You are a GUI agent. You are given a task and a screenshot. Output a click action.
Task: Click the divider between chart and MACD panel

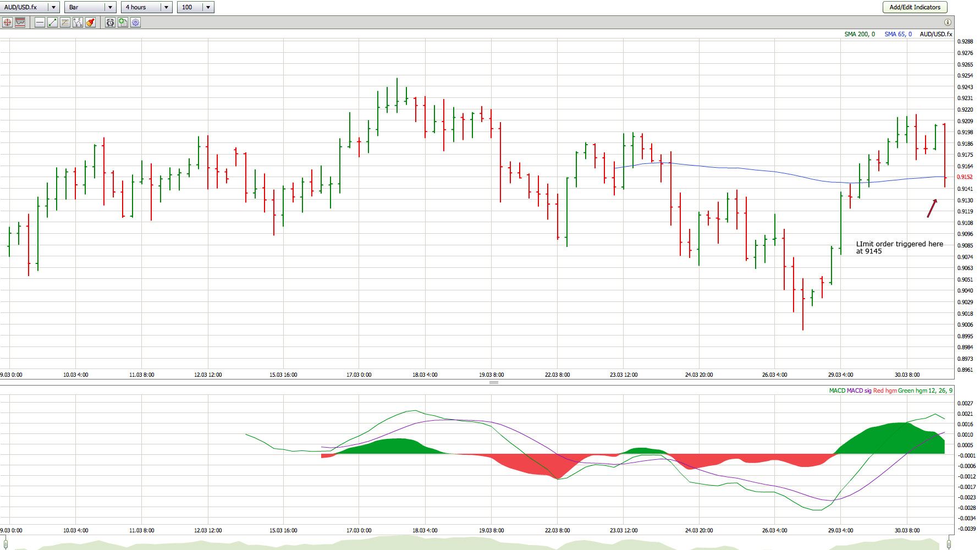coord(493,382)
